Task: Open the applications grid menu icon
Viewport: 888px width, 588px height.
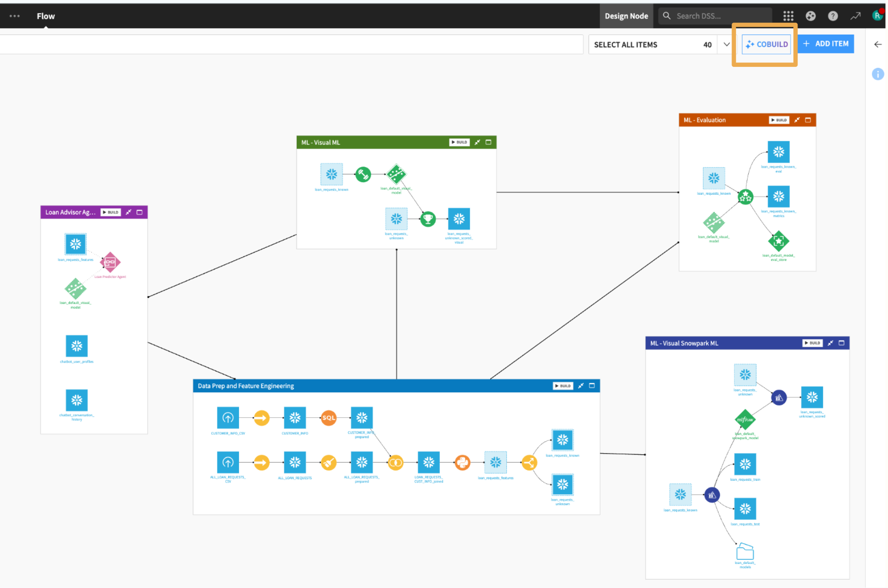Action: (788, 16)
